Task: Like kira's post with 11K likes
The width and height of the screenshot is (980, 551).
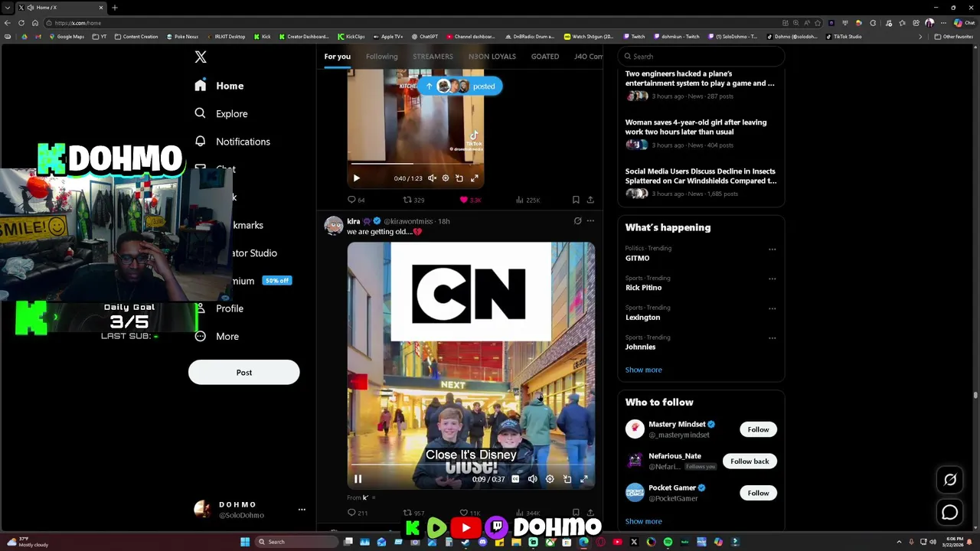Action: tap(470, 513)
